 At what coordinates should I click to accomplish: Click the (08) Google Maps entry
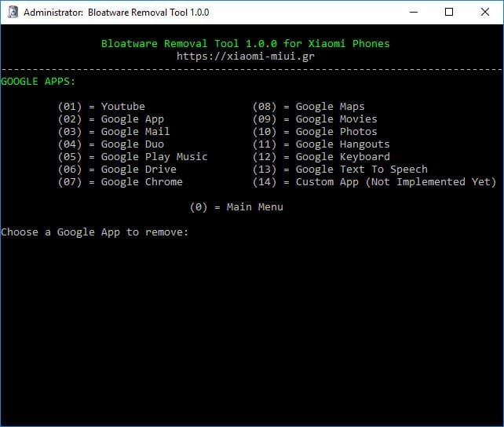[309, 107]
